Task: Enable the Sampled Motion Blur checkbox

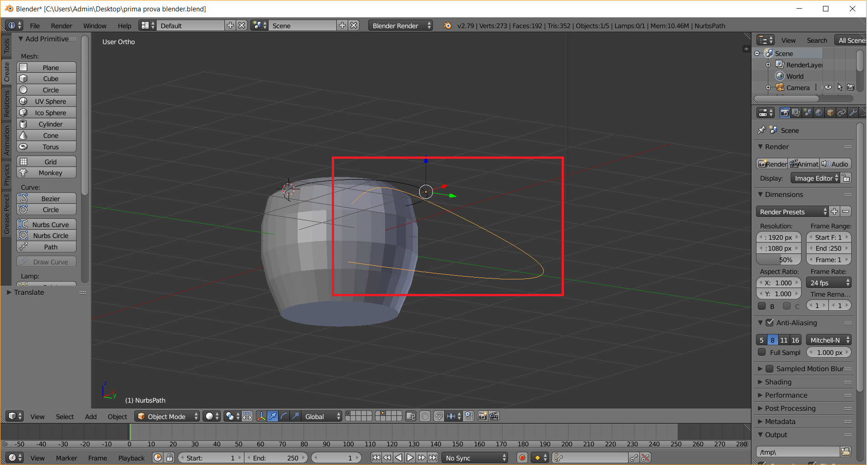Action: (x=770, y=369)
